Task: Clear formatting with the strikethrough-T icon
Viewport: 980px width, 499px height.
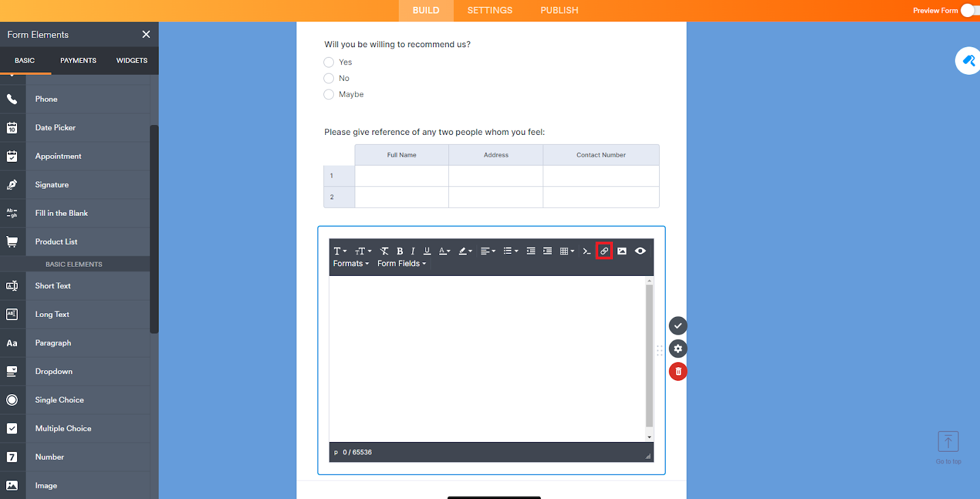Action: pos(384,251)
